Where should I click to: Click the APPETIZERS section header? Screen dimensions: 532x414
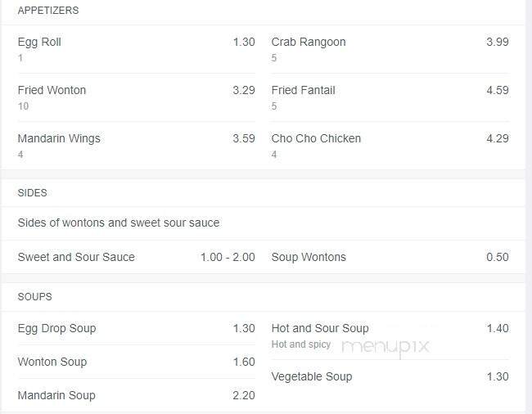coord(48,11)
